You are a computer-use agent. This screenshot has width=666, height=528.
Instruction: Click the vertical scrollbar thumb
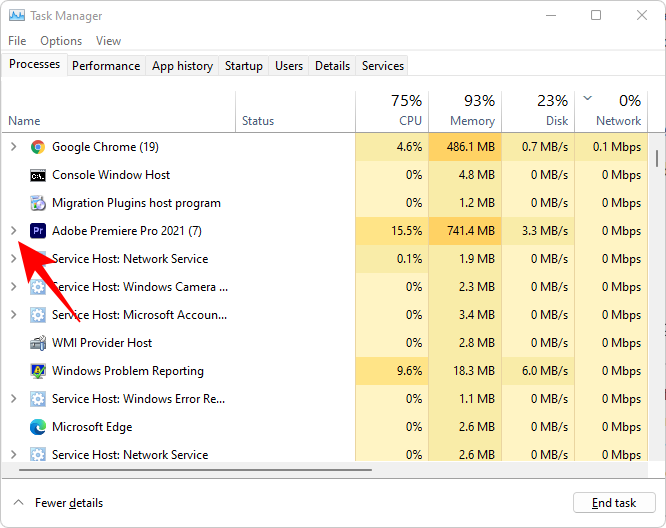coord(657,160)
